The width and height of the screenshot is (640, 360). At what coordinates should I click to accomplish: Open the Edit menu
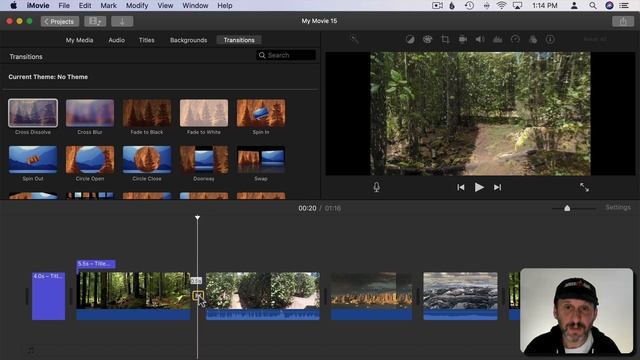tap(85, 6)
